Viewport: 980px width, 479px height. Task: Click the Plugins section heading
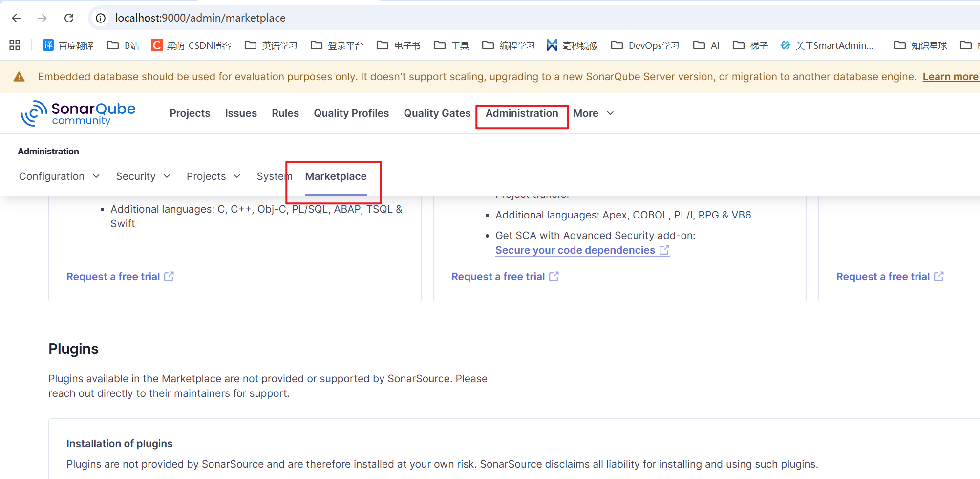[73, 349]
